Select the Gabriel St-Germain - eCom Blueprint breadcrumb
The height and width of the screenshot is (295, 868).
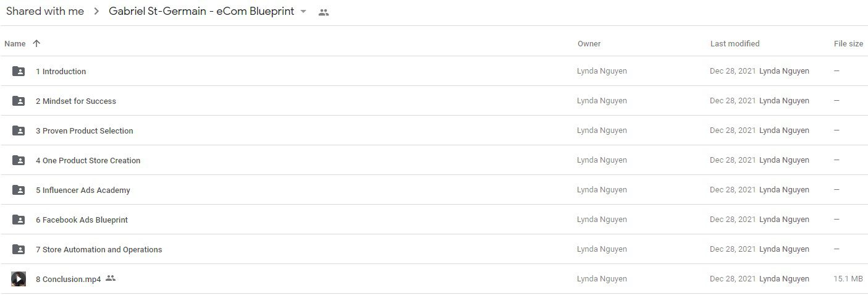[201, 11]
